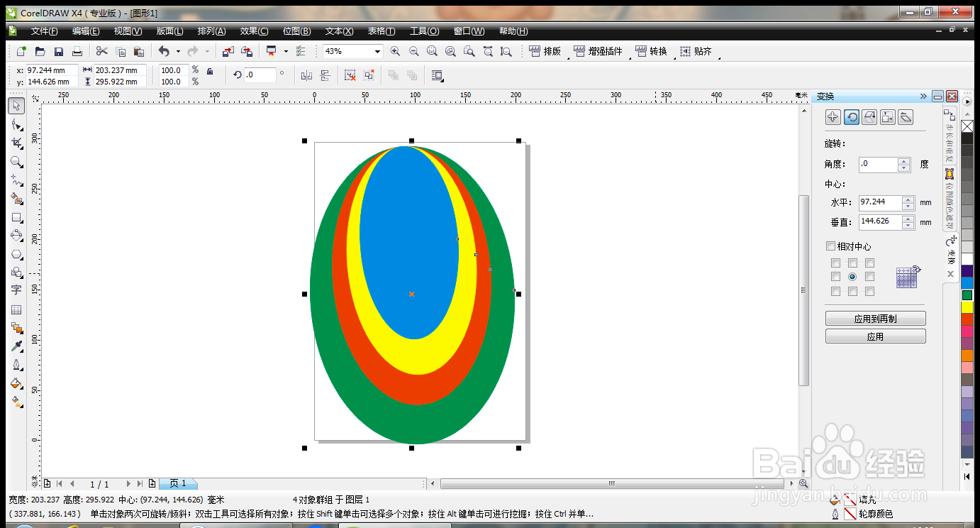Paste from clipboard
Viewport: 980px width, 528px height.
pyautogui.click(x=139, y=51)
